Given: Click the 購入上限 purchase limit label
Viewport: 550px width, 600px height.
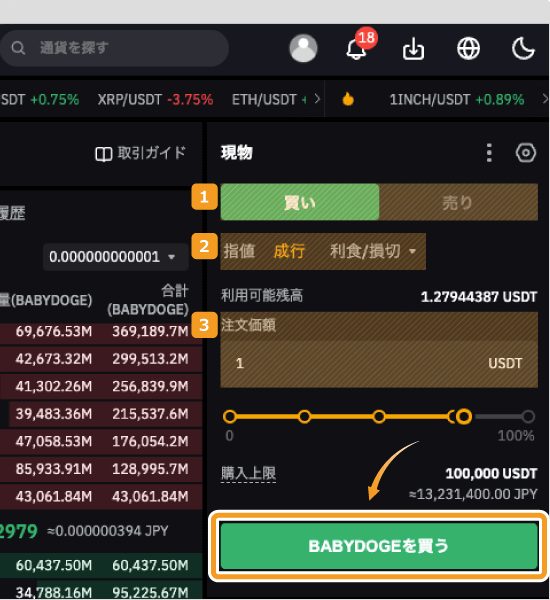Looking at the screenshot, I should tap(248, 474).
